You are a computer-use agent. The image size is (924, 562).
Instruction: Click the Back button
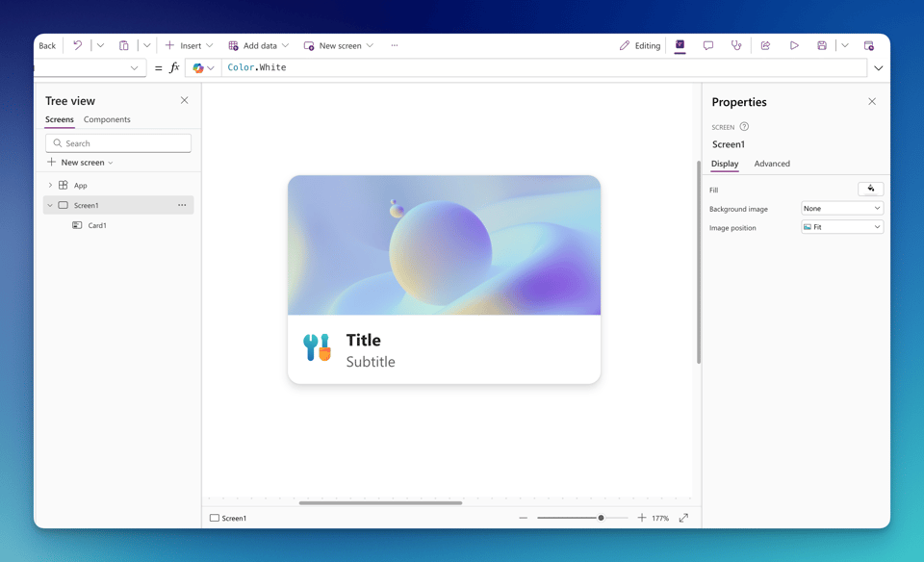click(47, 45)
